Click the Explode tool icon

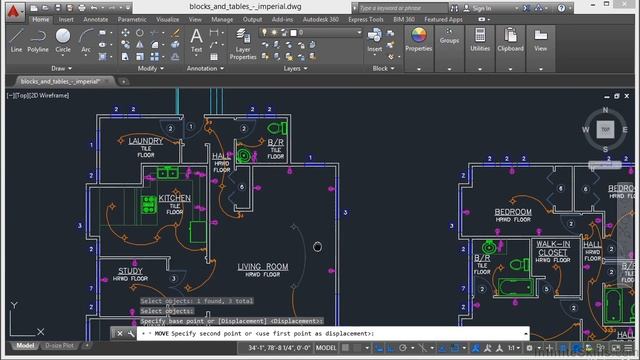pos(176,44)
